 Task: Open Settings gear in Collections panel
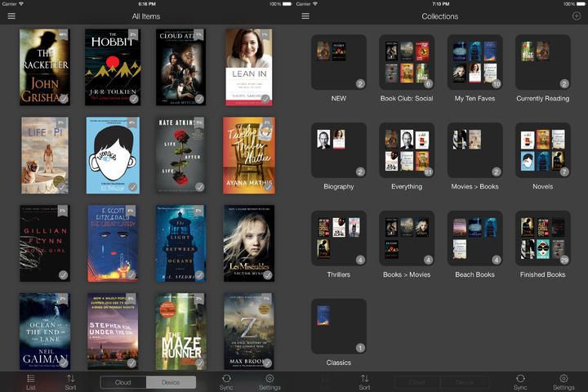pos(563,381)
